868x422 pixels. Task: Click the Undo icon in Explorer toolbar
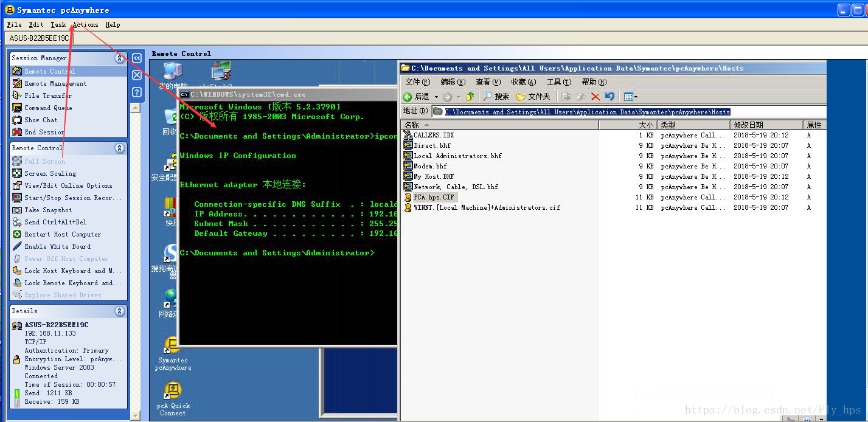[609, 97]
